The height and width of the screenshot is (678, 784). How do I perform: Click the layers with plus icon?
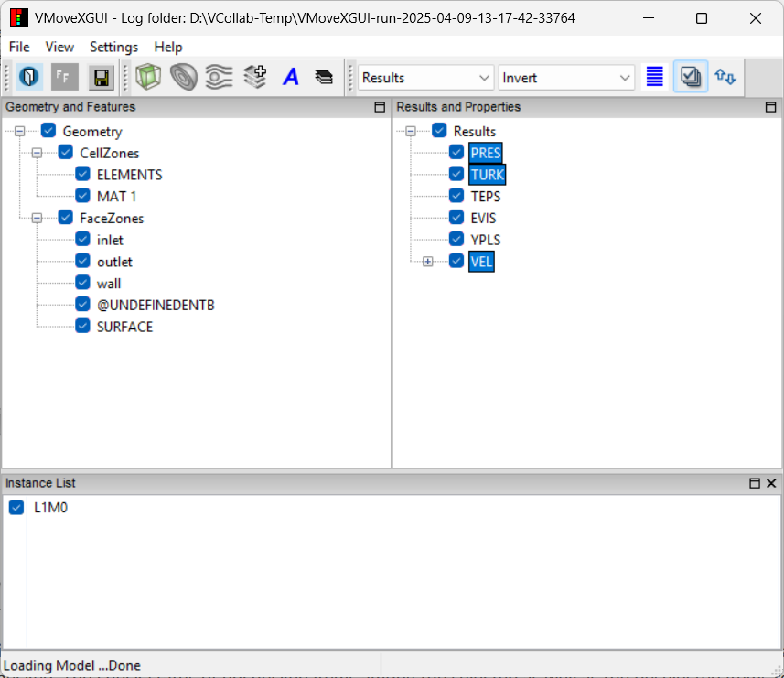tap(255, 77)
